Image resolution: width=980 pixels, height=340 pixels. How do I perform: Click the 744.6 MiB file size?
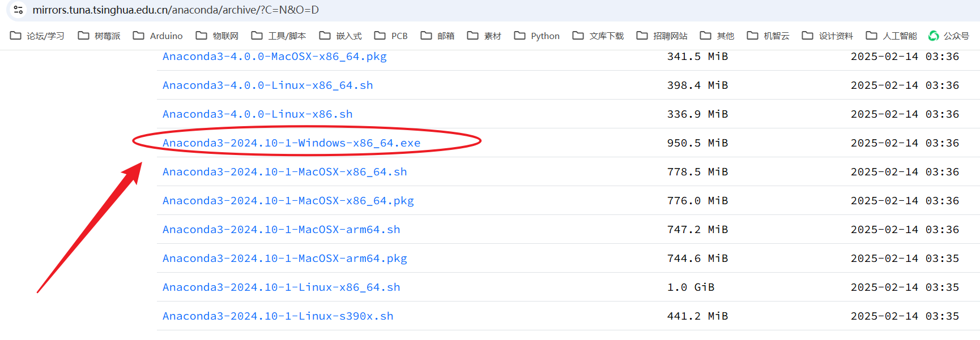click(x=698, y=259)
